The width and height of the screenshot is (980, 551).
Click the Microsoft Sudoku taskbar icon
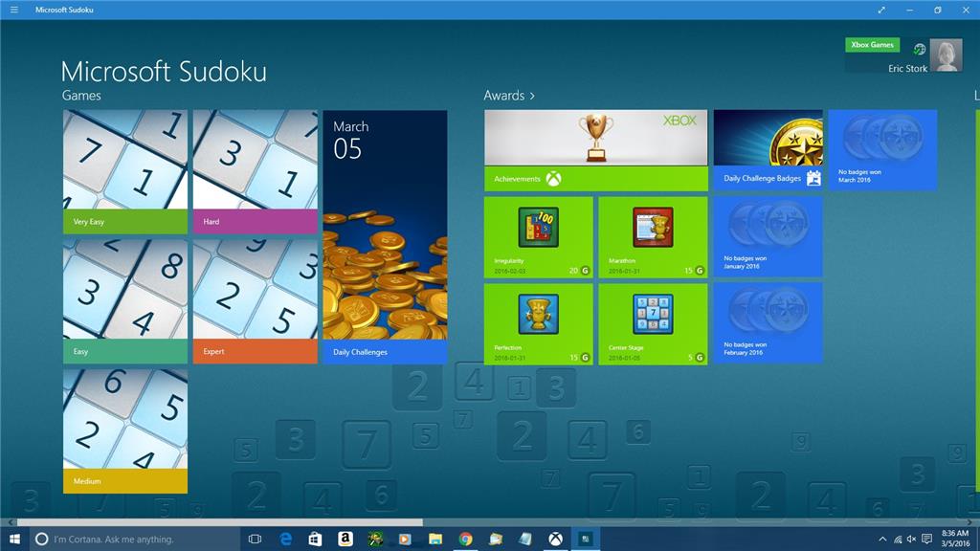[586, 539]
